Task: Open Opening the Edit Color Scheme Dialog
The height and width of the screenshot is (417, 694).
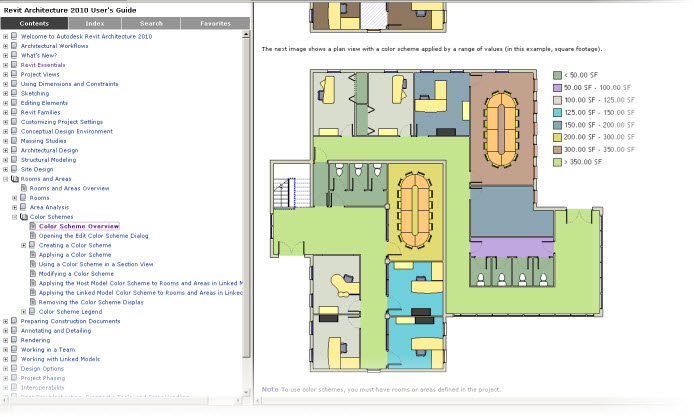Action: tap(93, 236)
